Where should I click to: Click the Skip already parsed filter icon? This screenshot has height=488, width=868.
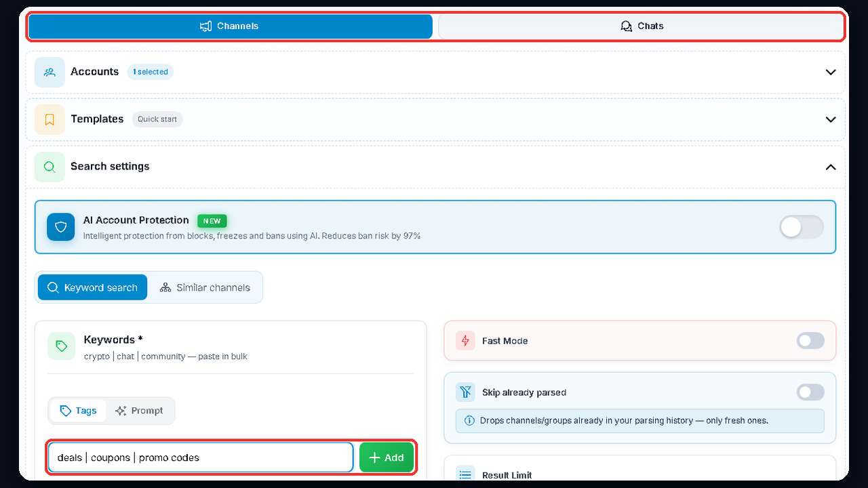[465, 392]
